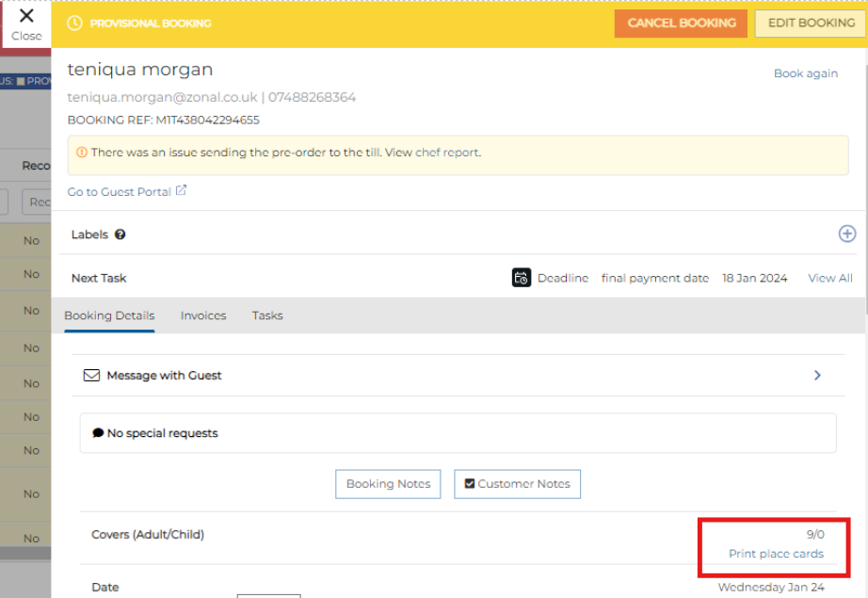
Task: Add a label with the plus icon
Action: coord(846,234)
